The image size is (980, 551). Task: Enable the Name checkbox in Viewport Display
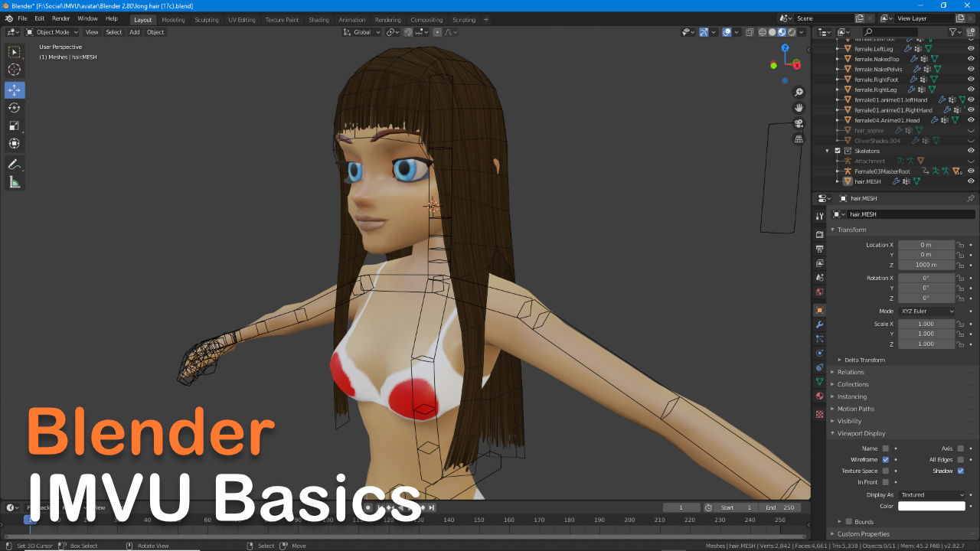886,448
